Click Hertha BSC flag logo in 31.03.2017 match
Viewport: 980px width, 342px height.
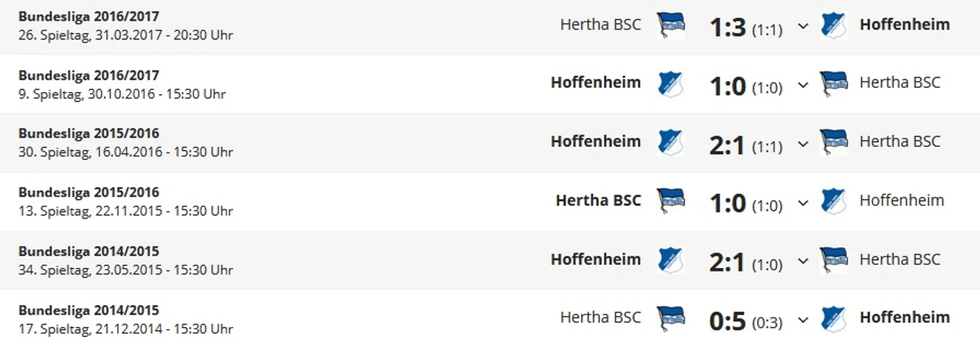pos(671,25)
